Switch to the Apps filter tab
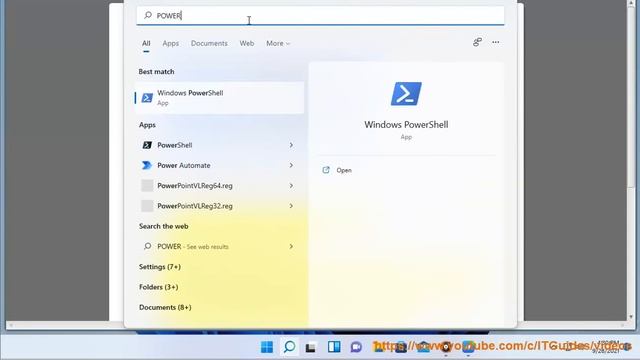640x360 pixels. (171, 43)
